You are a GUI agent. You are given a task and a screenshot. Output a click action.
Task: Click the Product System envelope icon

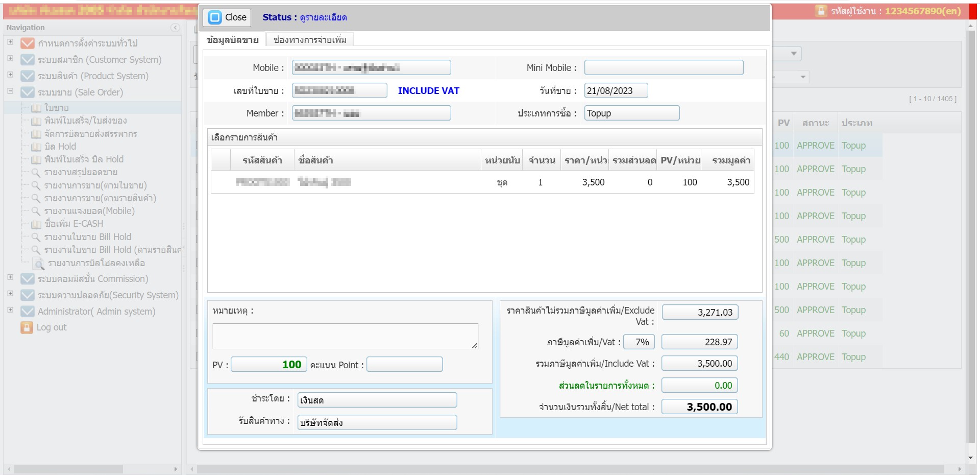27,76
